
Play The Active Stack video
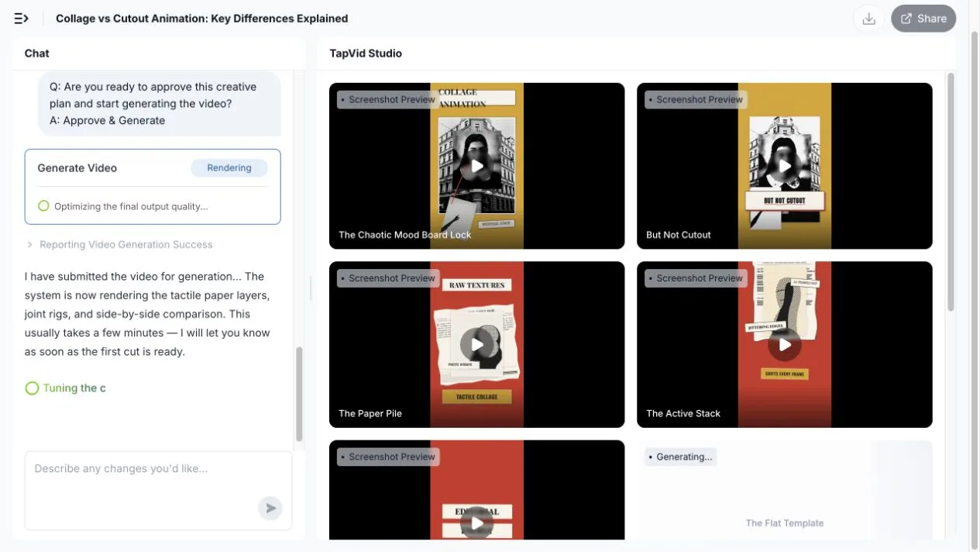click(785, 345)
